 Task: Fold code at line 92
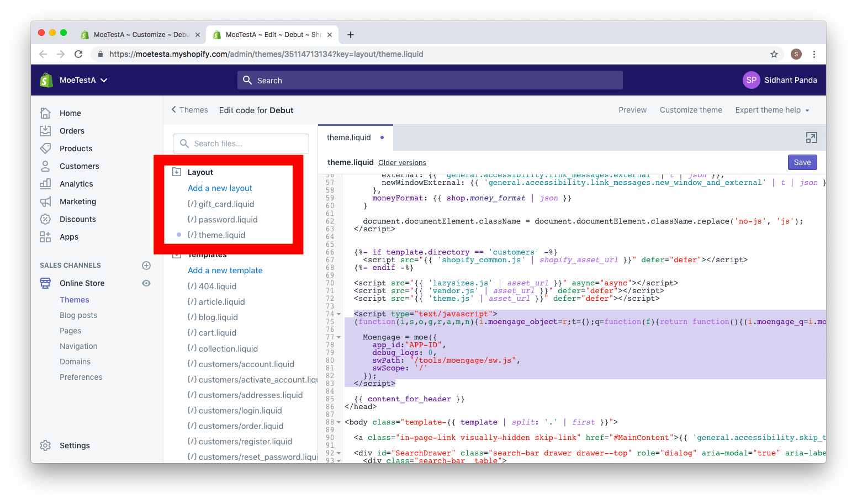pos(338,453)
